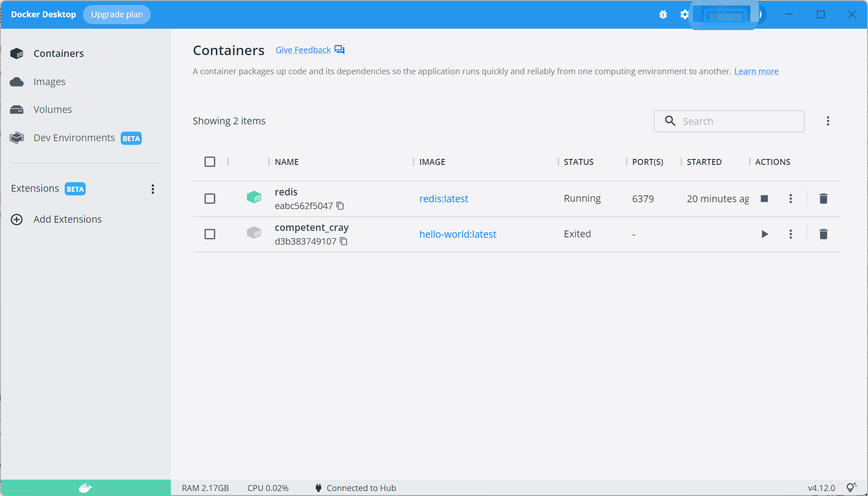Click inside the container search field

(x=729, y=121)
